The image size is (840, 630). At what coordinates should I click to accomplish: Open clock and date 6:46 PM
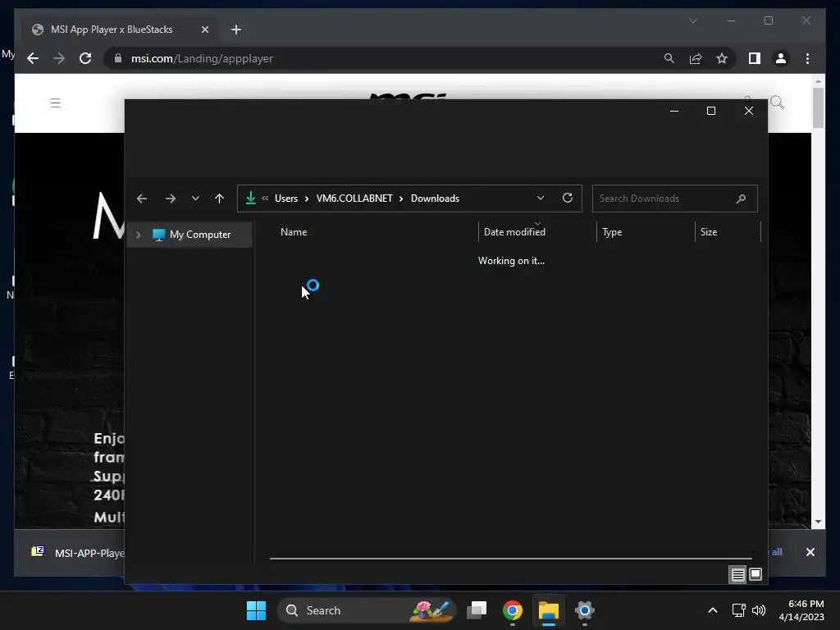[x=801, y=610]
